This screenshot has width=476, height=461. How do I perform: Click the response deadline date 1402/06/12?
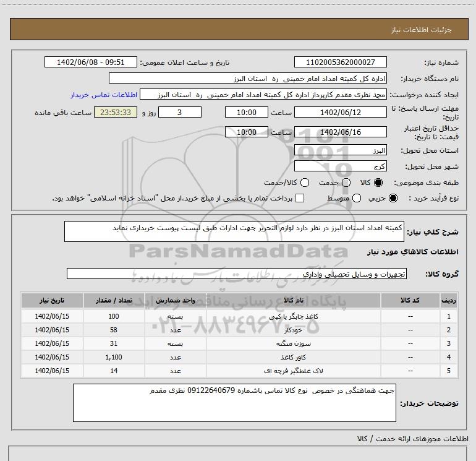point(340,112)
